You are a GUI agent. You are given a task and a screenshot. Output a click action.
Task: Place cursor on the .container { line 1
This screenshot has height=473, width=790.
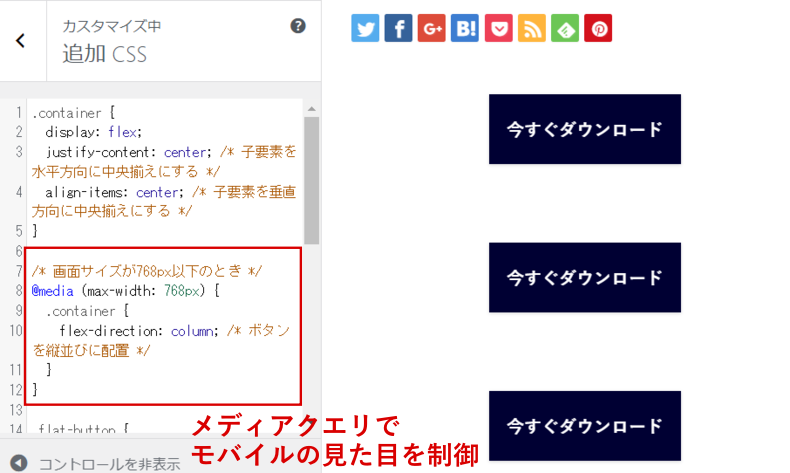[x=74, y=113]
